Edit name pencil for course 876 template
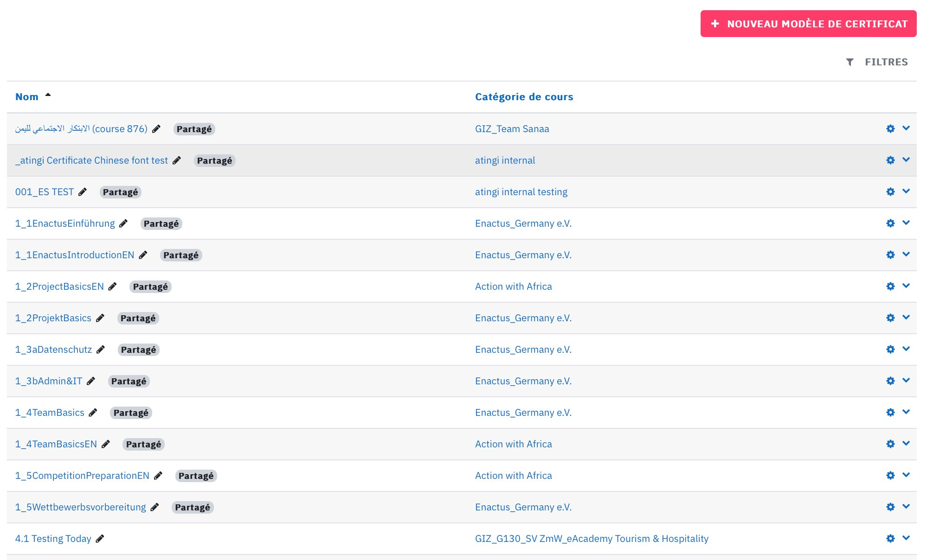 (156, 129)
